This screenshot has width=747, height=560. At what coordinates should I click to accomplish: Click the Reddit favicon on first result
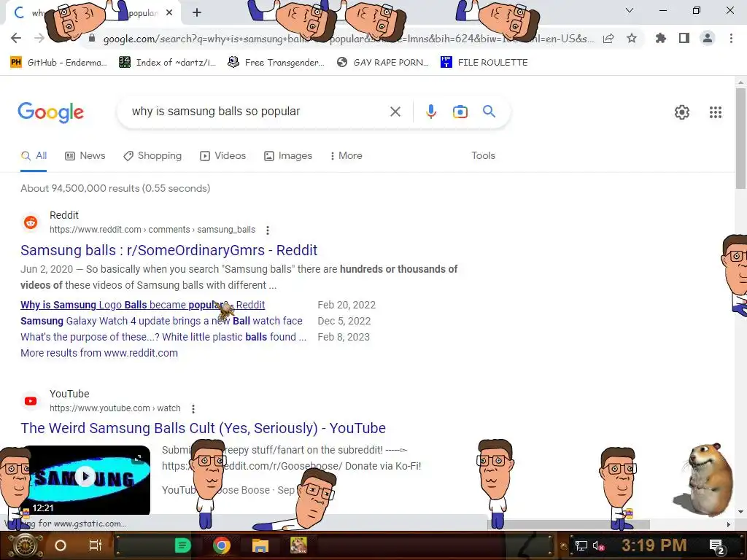point(31,222)
